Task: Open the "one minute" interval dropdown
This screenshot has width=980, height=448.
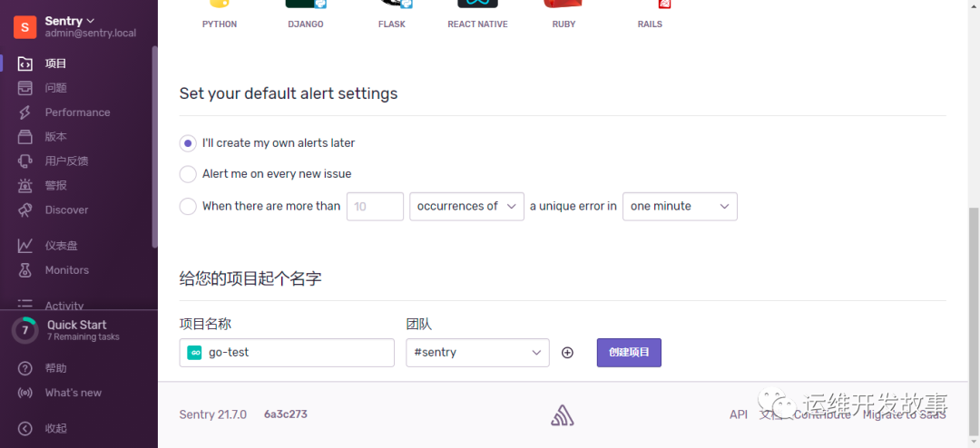Action: 680,206
